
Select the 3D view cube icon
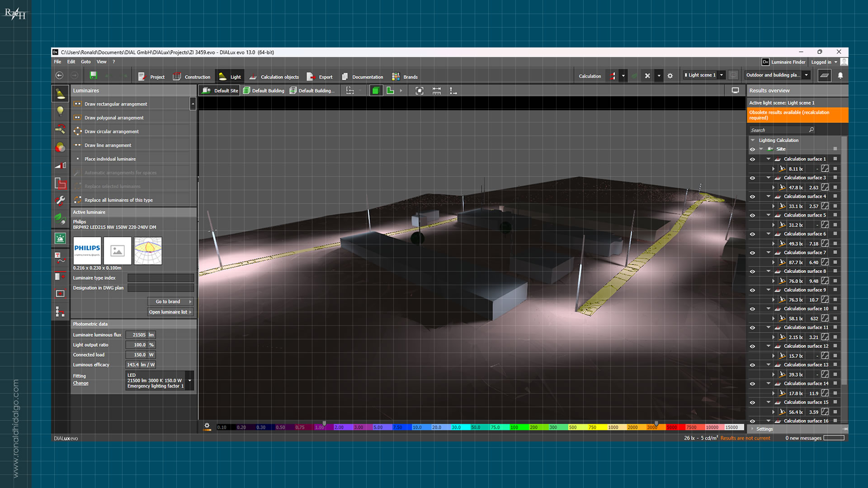pyautogui.click(x=375, y=91)
